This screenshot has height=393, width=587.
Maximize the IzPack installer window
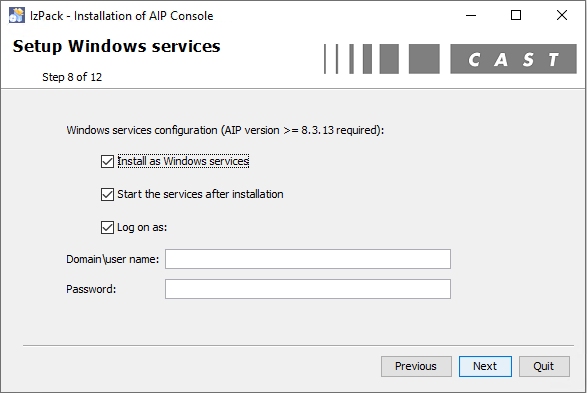coord(516,15)
